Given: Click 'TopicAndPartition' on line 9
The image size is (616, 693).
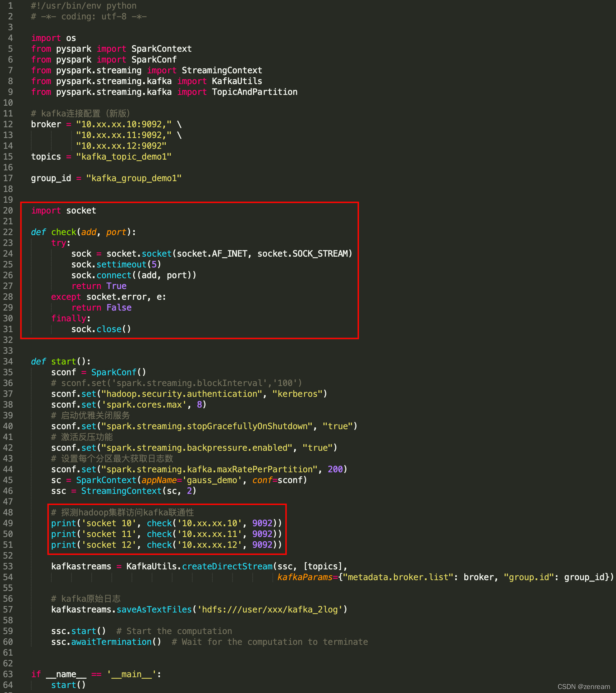Looking at the screenshot, I should click(x=254, y=92).
